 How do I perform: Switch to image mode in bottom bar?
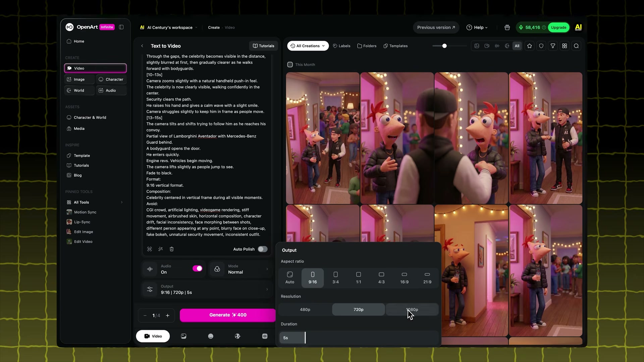coord(184,336)
